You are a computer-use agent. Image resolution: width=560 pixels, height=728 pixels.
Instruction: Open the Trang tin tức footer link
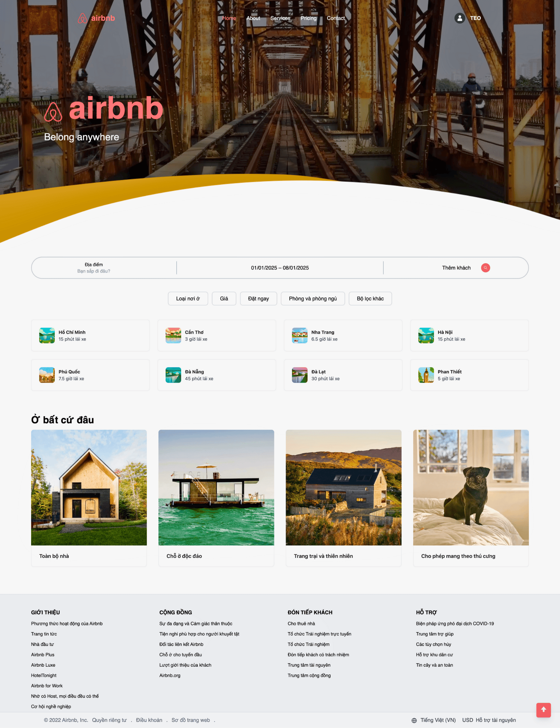pos(44,634)
